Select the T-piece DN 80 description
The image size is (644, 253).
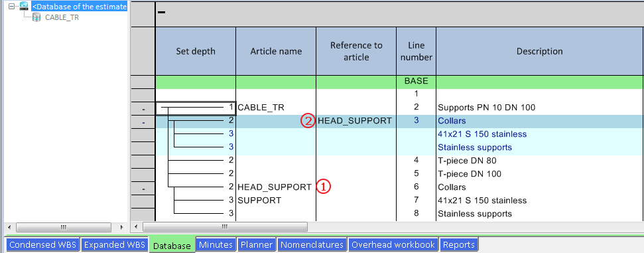(x=540, y=161)
